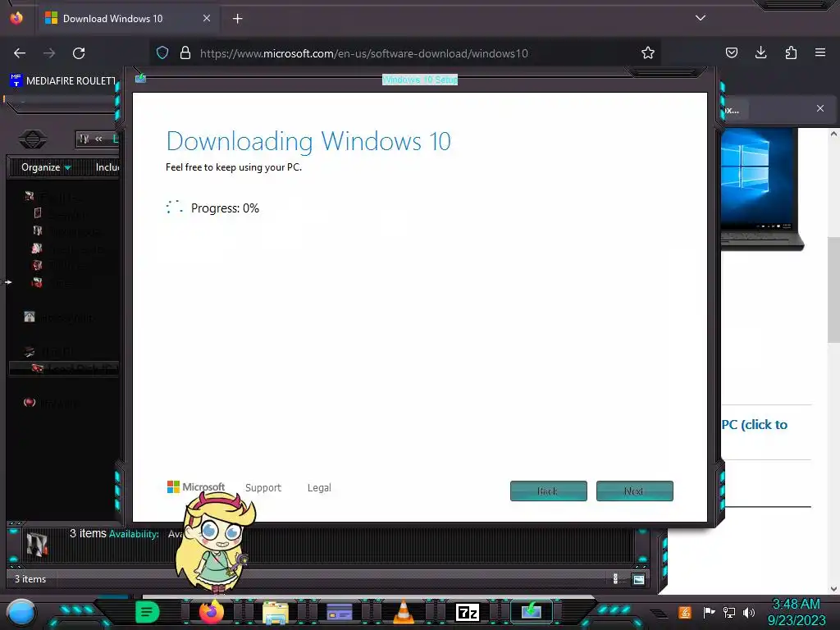Open Firefox extensions menu
This screenshot has height=630, width=840.
point(791,52)
